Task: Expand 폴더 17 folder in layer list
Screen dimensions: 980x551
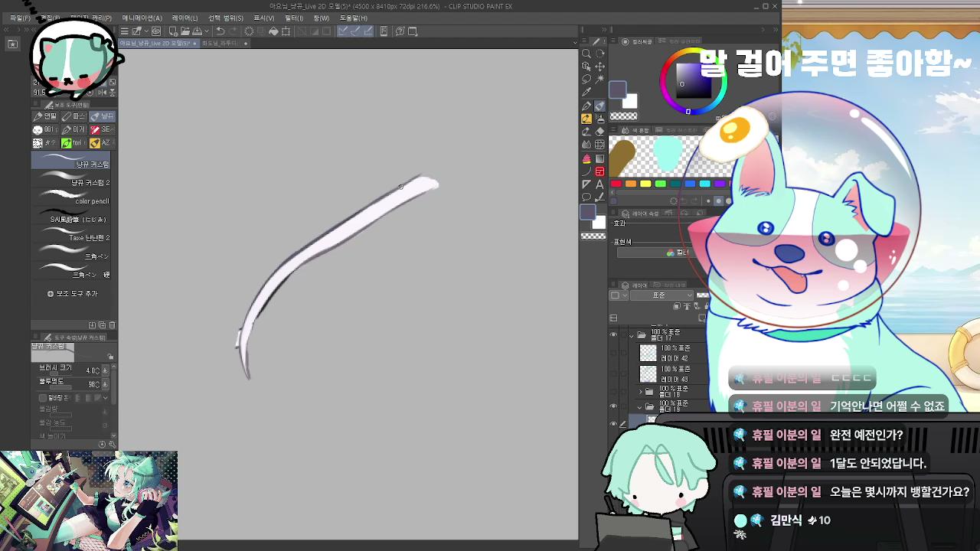Action: 632,335
